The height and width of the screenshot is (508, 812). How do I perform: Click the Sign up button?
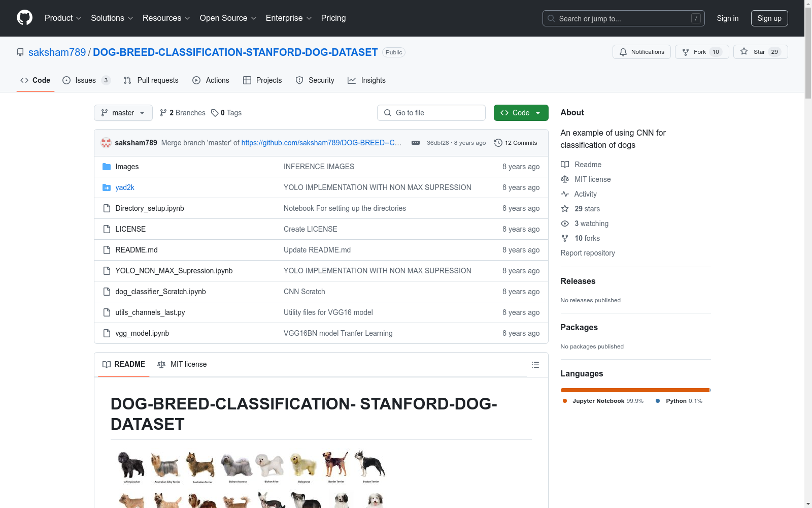pos(769,18)
